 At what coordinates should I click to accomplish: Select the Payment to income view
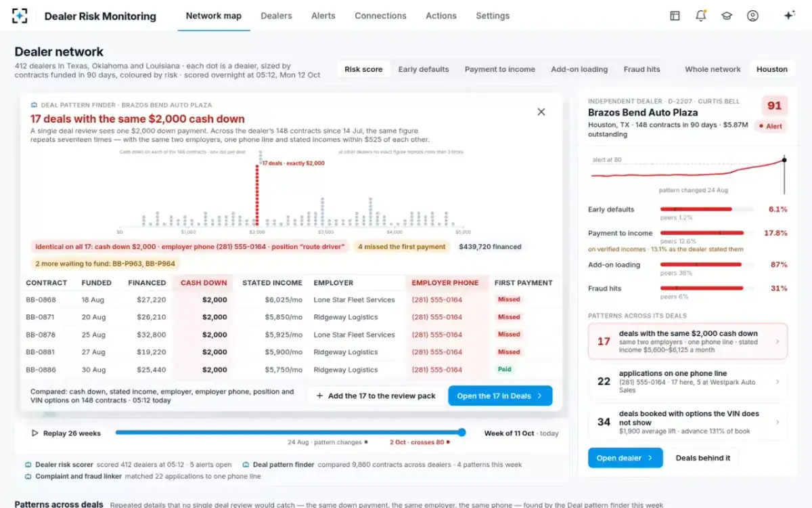tap(500, 69)
